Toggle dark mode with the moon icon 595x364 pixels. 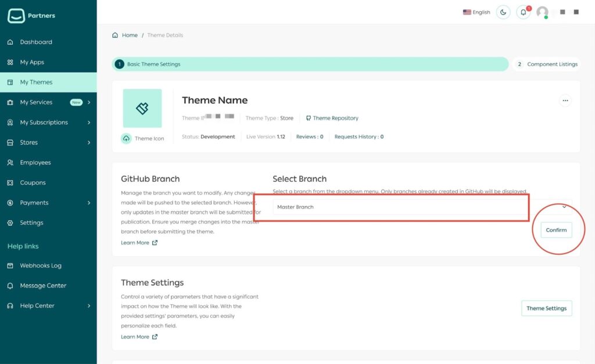tap(503, 12)
